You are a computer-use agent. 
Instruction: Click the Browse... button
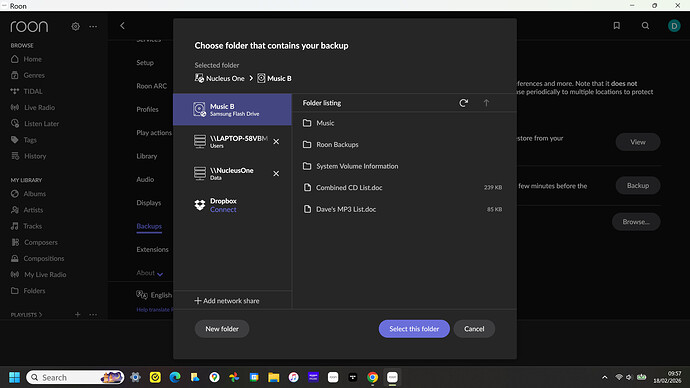click(x=636, y=222)
